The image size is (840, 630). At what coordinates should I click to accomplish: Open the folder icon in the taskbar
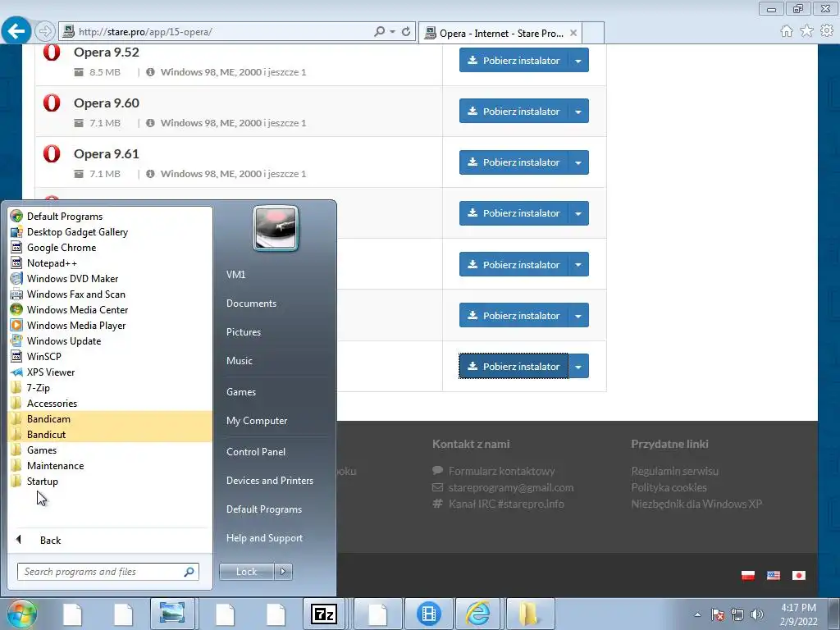[x=529, y=614]
